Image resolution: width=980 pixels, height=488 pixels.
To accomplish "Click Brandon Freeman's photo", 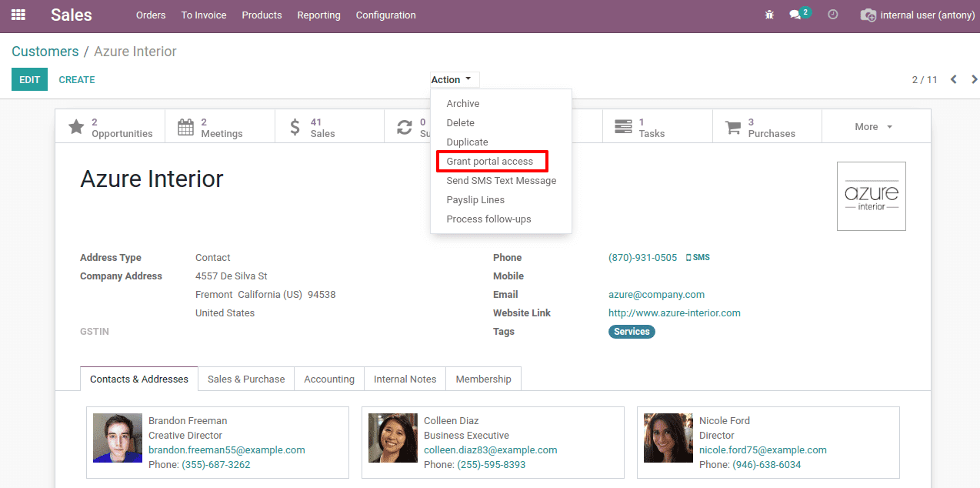I will point(118,438).
